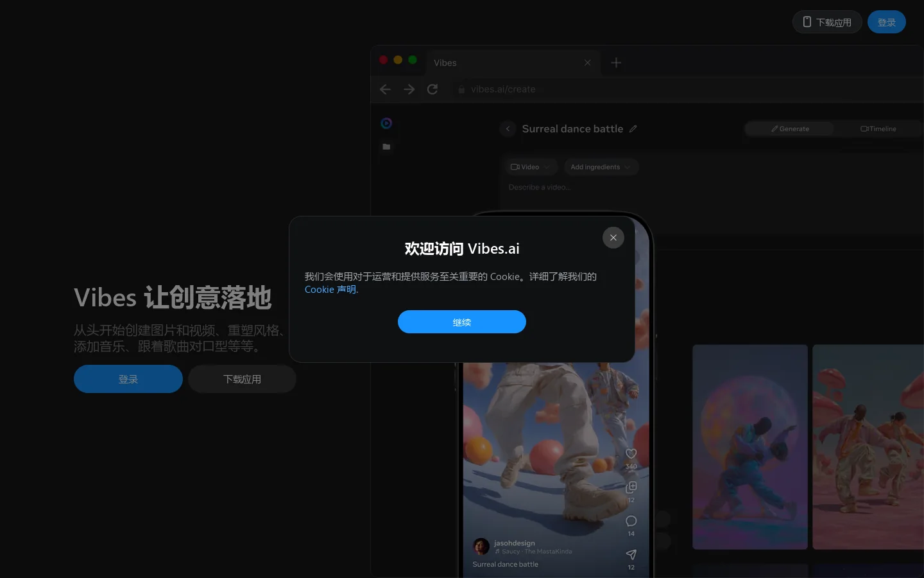
Task: Click the back chevron beside Surreal dance battle
Action: coord(508,128)
